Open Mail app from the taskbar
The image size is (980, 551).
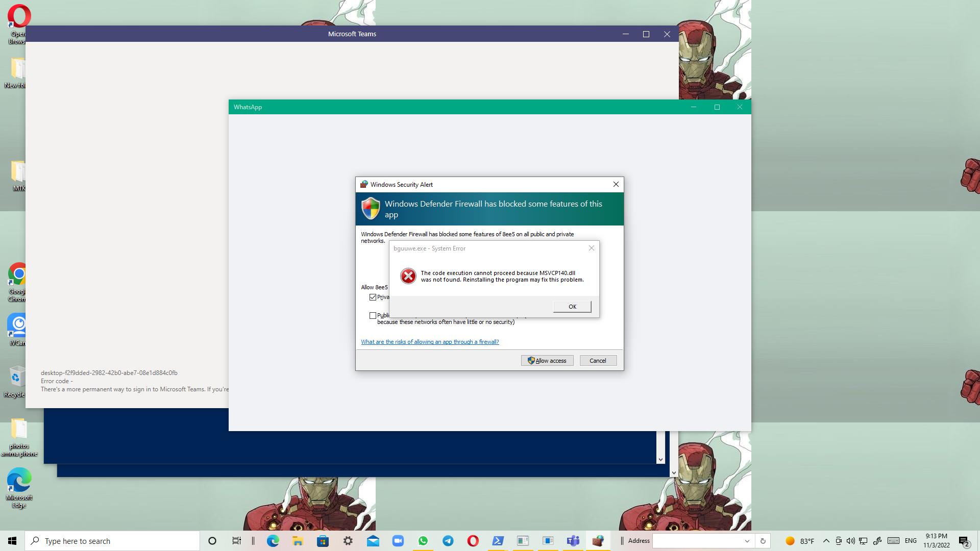click(x=373, y=541)
